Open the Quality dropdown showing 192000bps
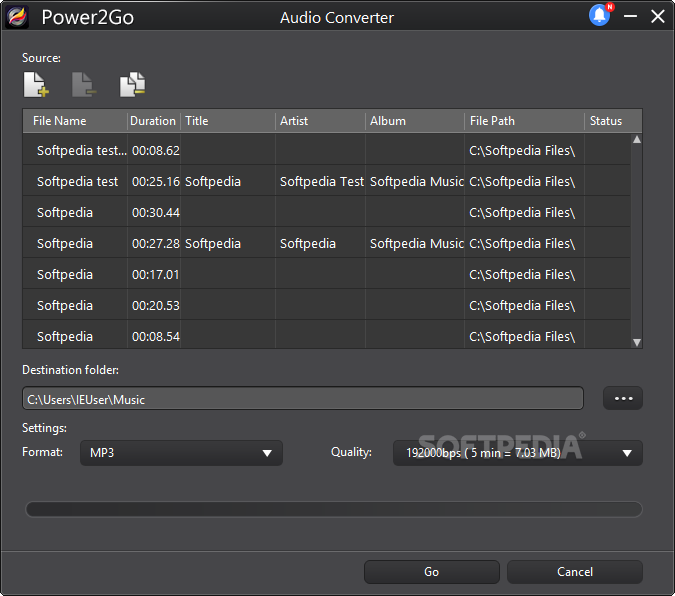 (x=517, y=453)
